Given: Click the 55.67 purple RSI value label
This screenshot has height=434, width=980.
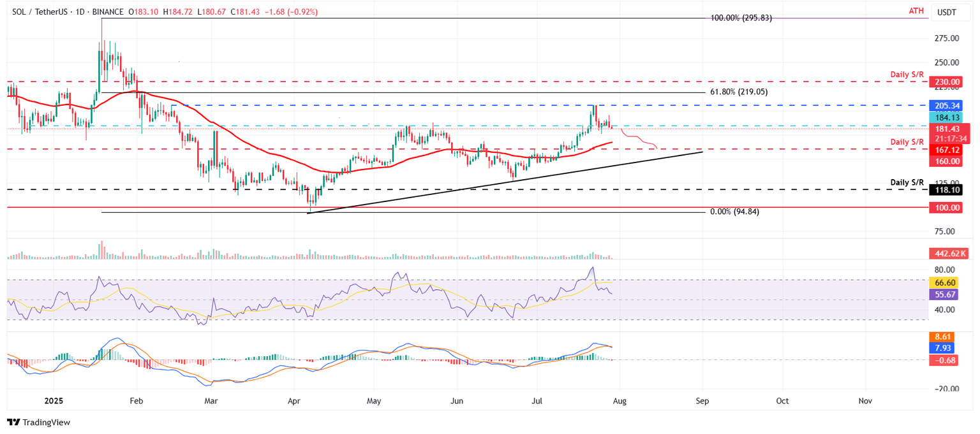Looking at the screenshot, I should tap(945, 293).
